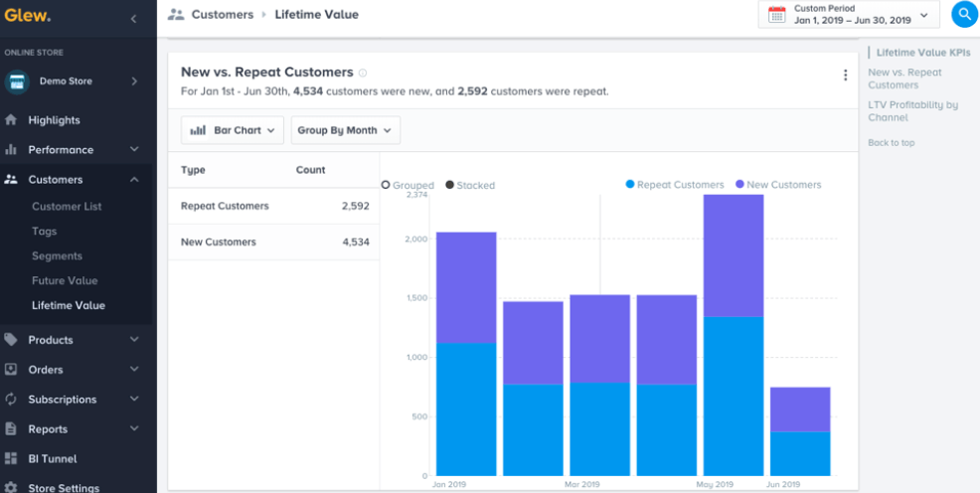Open the three-dot menu of chart card
Viewport: 980px width, 493px height.
coord(845,75)
